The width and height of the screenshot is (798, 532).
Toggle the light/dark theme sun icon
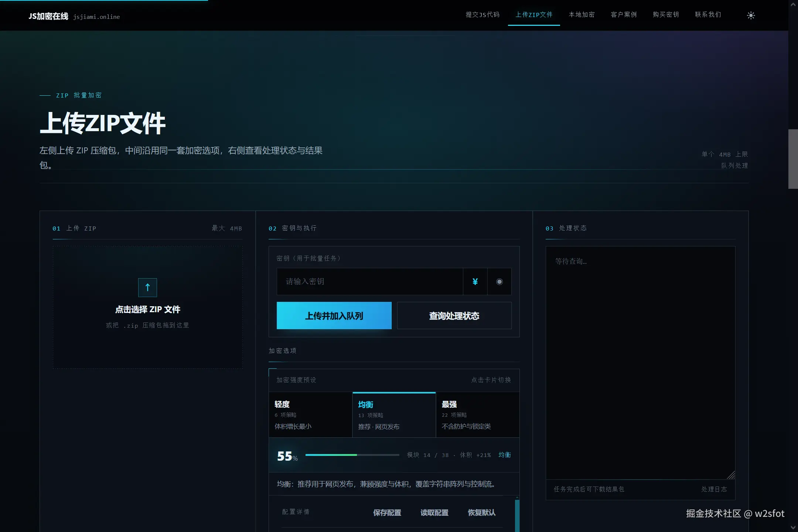point(751,16)
